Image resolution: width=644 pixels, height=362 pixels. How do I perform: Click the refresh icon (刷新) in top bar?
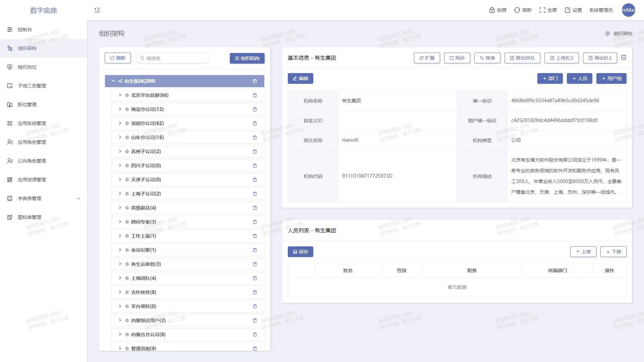click(x=517, y=10)
